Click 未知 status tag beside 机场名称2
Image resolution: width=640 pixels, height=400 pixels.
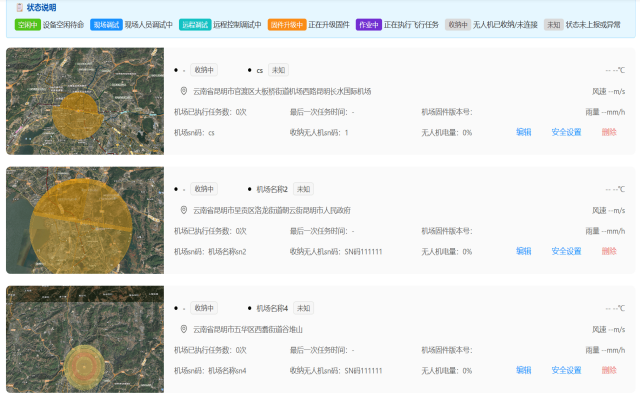click(x=303, y=189)
